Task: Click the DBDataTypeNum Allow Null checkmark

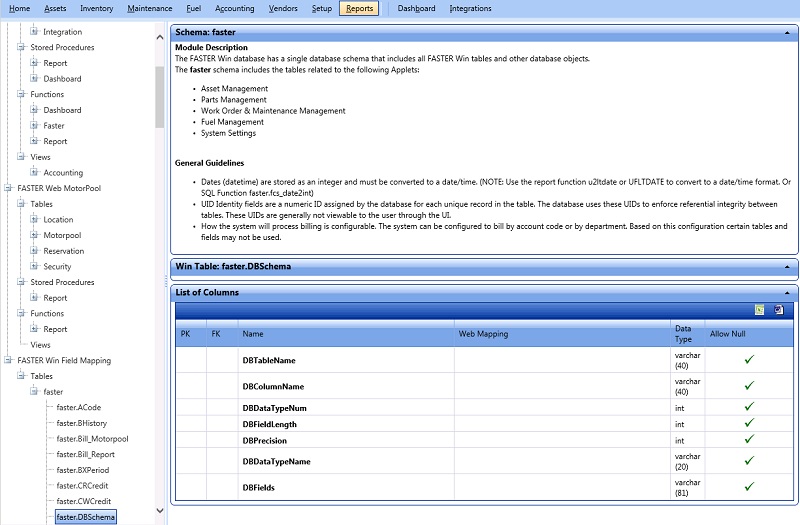Action: (748, 407)
